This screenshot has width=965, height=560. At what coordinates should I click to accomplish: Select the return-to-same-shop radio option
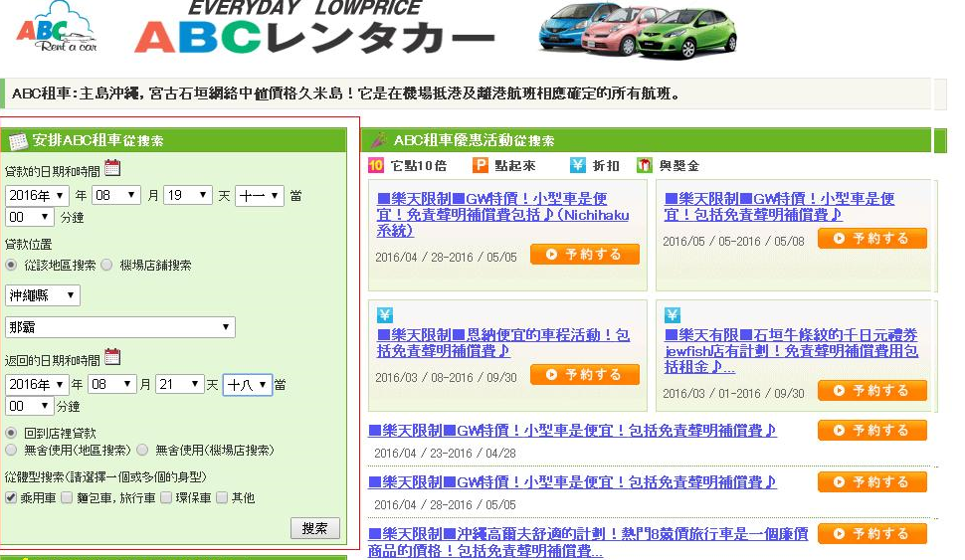(x=11, y=433)
